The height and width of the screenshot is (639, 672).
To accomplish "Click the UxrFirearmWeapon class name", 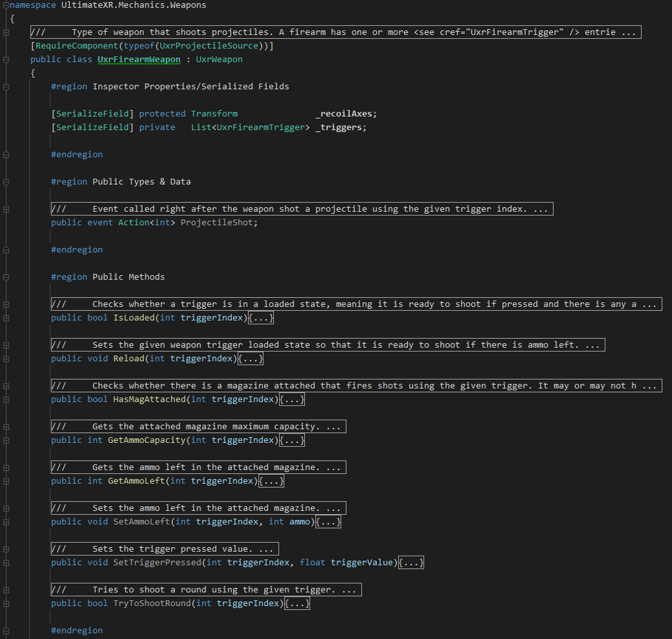I will [x=139, y=59].
